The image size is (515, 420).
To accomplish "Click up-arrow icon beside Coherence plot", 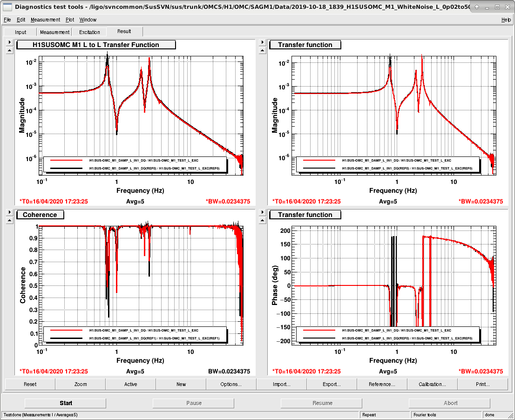I will click(9, 220).
